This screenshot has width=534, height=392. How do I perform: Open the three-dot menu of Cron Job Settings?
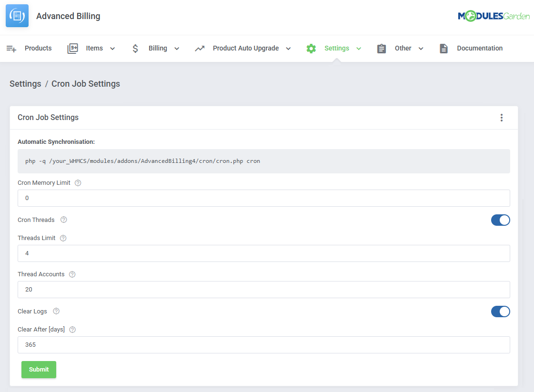[501, 118]
